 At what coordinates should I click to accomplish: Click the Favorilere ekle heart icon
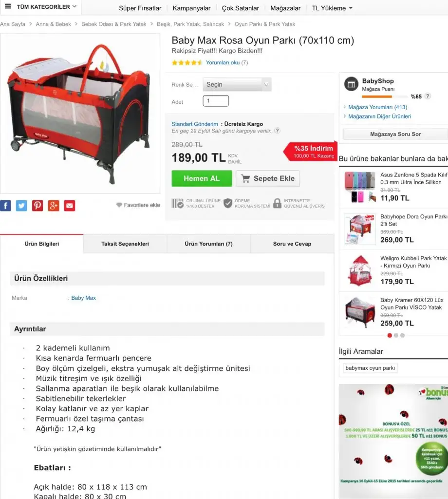119,205
